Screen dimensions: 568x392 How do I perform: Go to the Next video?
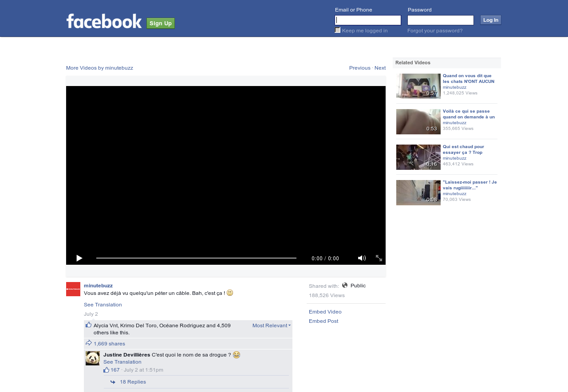(x=380, y=68)
